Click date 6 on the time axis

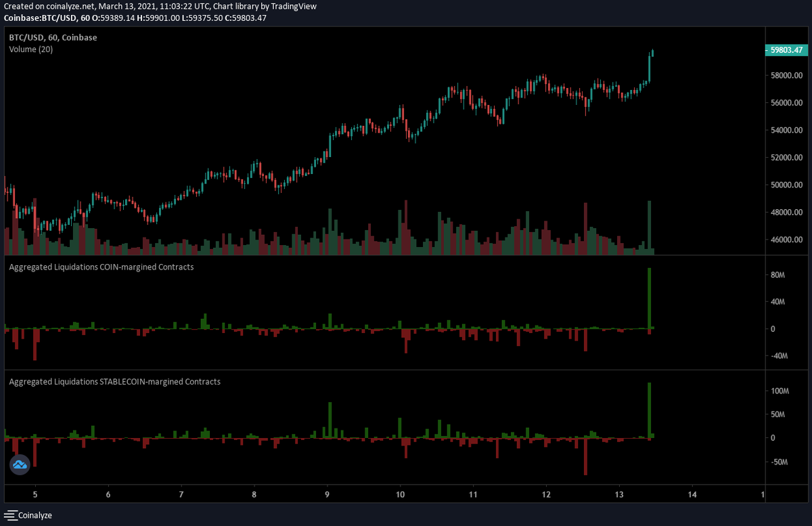tap(108, 495)
